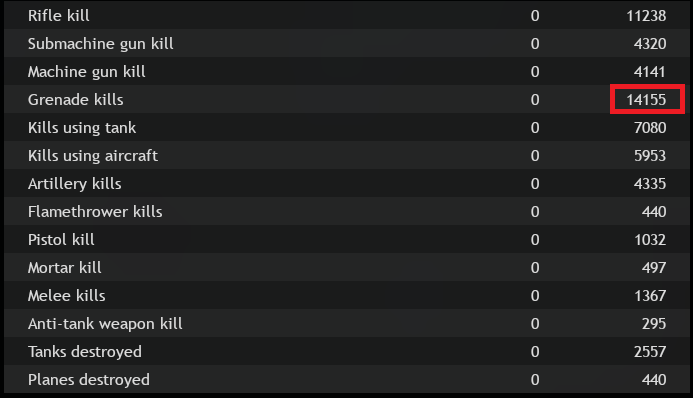Click the Machine gun kill label
This screenshot has height=398, width=693.
point(87,72)
